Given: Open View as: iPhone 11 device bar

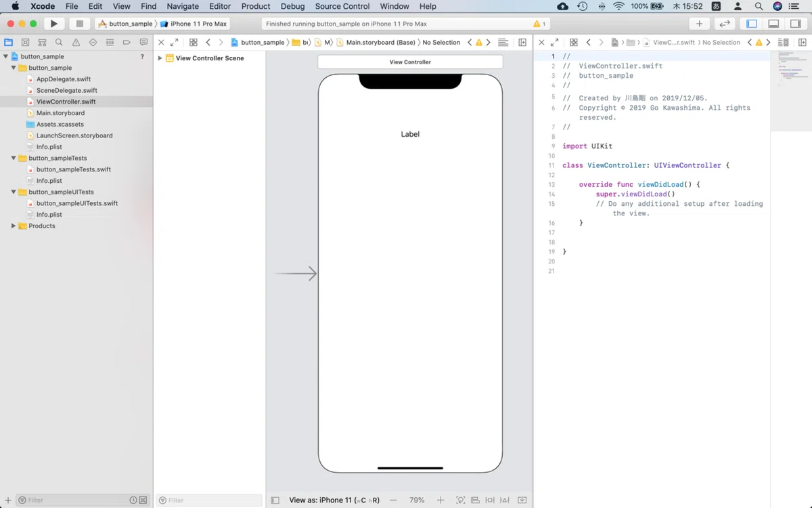Looking at the screenshot, I should coord(334,500).
